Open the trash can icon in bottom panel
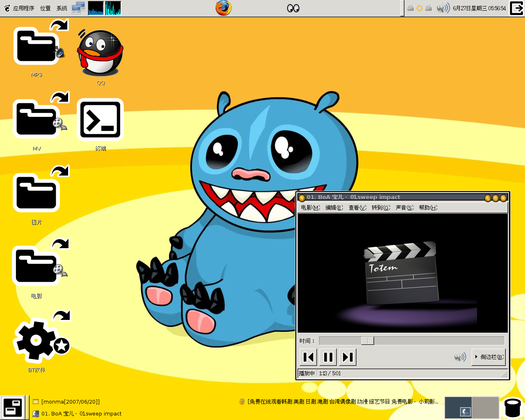 [x=513, y=407]
